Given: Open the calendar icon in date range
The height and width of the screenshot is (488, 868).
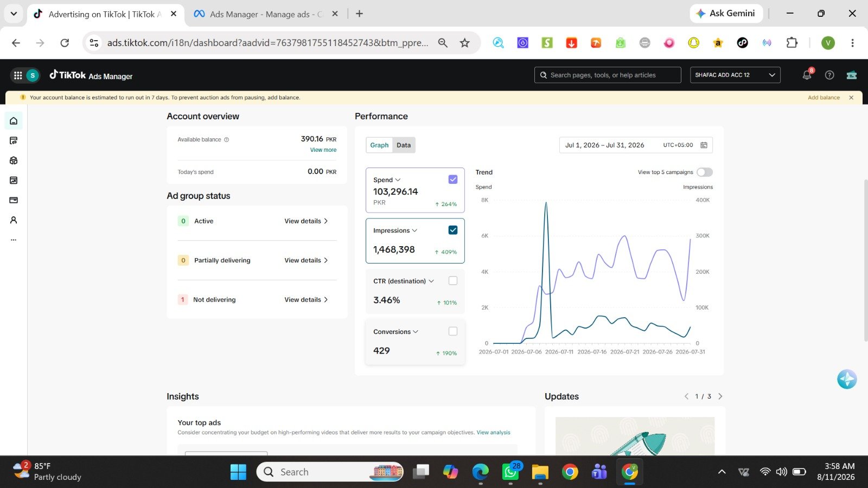Looking at the screenshot, I should click(x=704, y=145).
